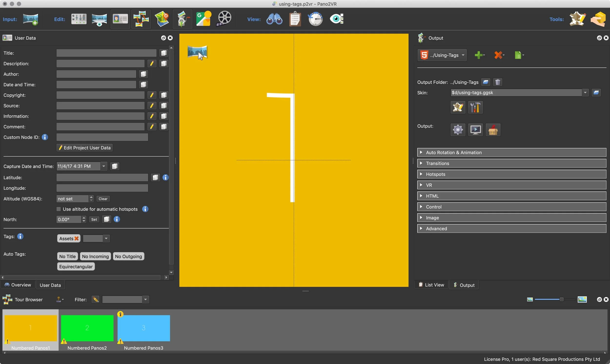This screenshot has width=610, height=364.
Task: Open the Skin Editor in Tools
Action: pos(577,19)
